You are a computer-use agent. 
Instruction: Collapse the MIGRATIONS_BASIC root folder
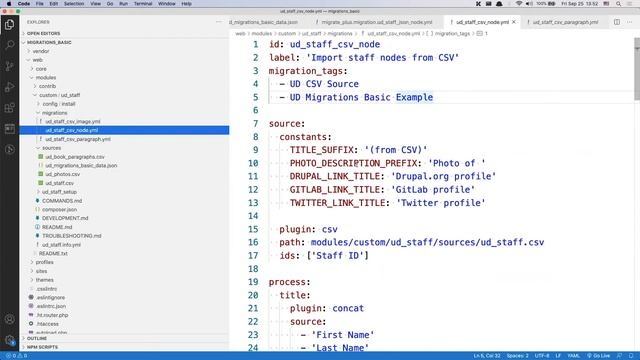pyautogui.click(x=49, y=42)
